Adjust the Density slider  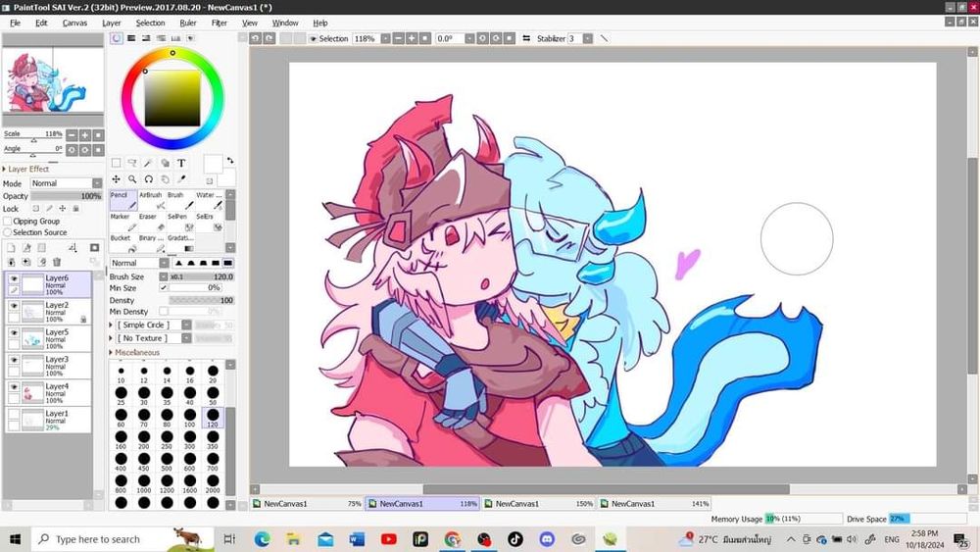(x=201, y=301)
